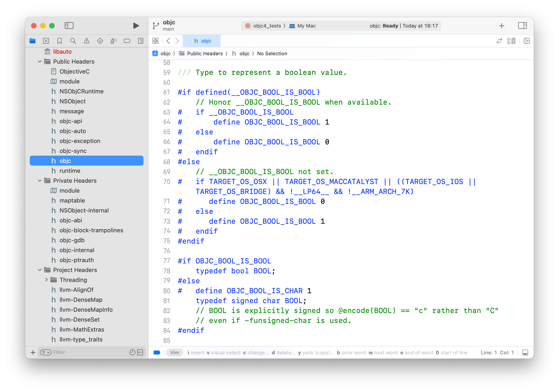Viewport: 559px width, 392px height.
Task: Click the navigator Filter field
Action: pyautogui.click(x=88, y=352)
